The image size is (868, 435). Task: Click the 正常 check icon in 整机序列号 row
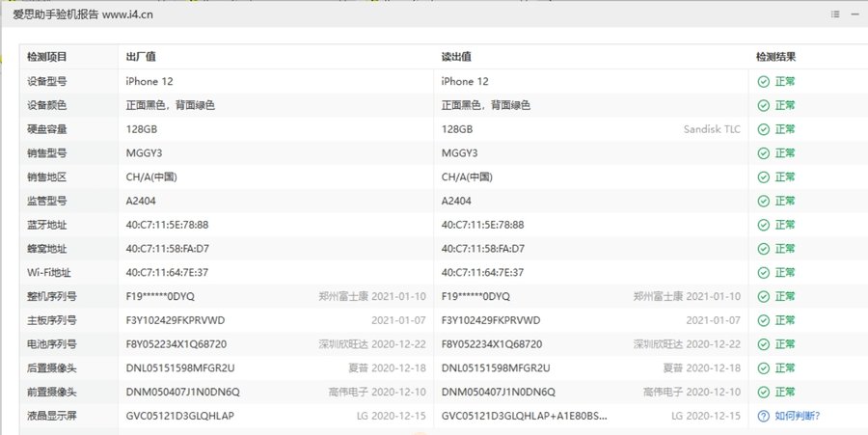coord(764,297)
